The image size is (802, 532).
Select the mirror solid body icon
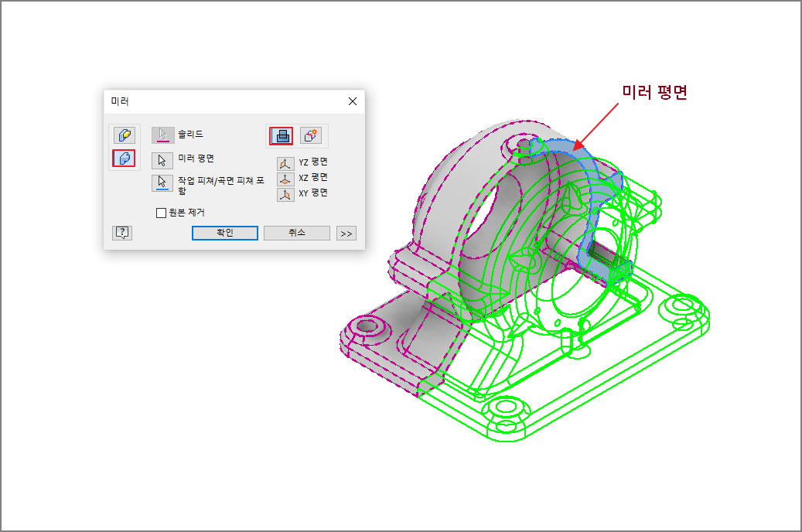point(124,158)
